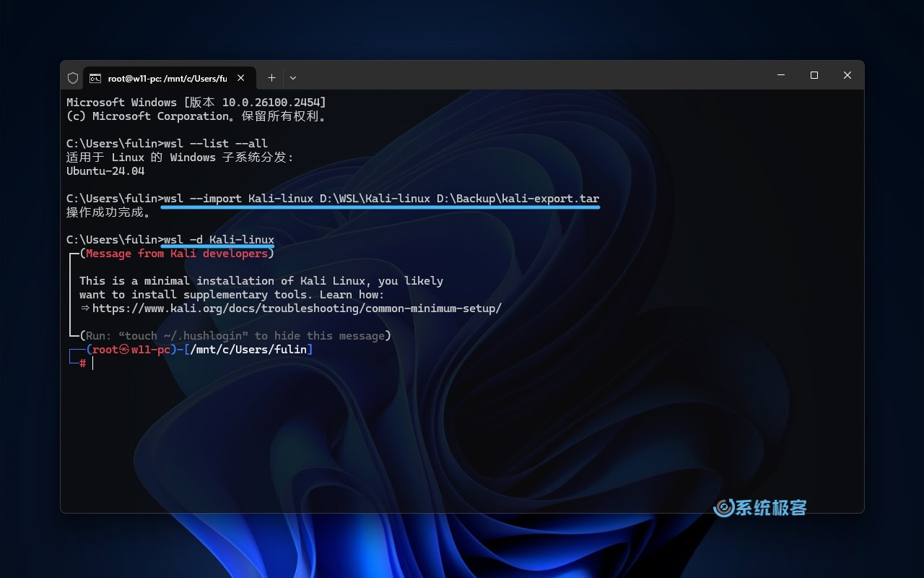Viewport: 924px width, 578px height.
Task: Close the root@w11-pc tab
Action: pos(241,78)
